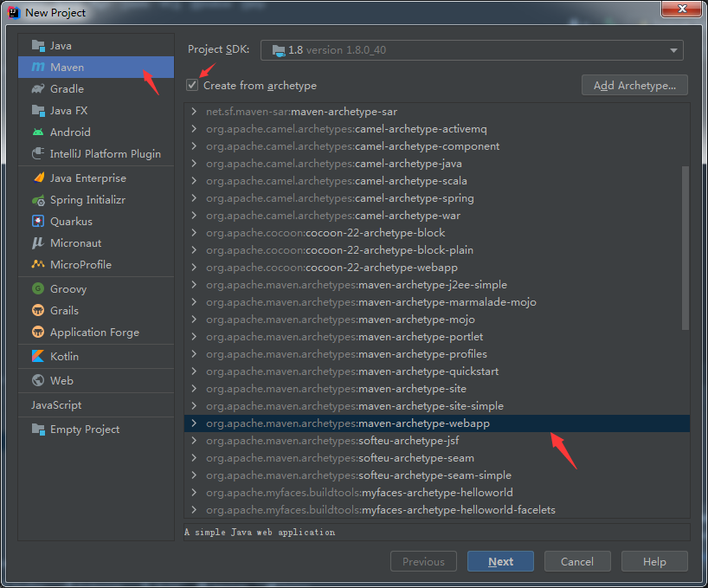This screenshot has height=588, width=708.
Task: Select camel-archetype-scala row text
Action: (337, 181)
